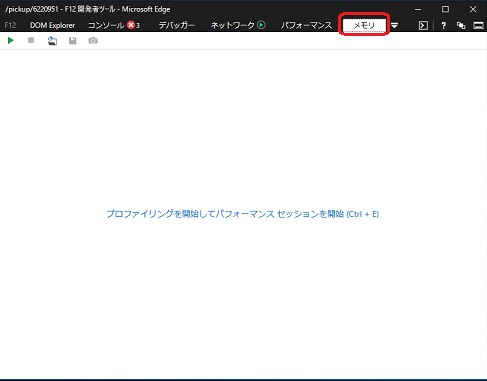Click the feedback icon in the tab bar
487x381 pixels.
tap(461, 25)
